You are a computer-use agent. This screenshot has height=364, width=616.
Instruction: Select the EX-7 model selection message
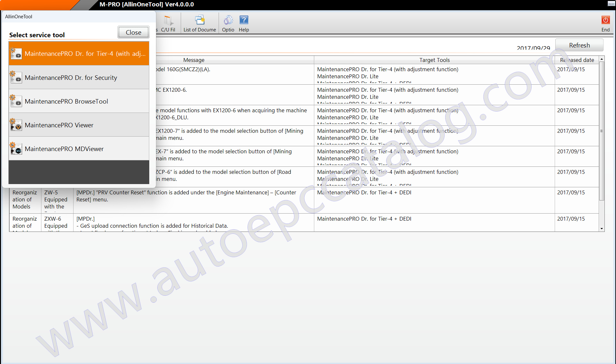point(235,156)
